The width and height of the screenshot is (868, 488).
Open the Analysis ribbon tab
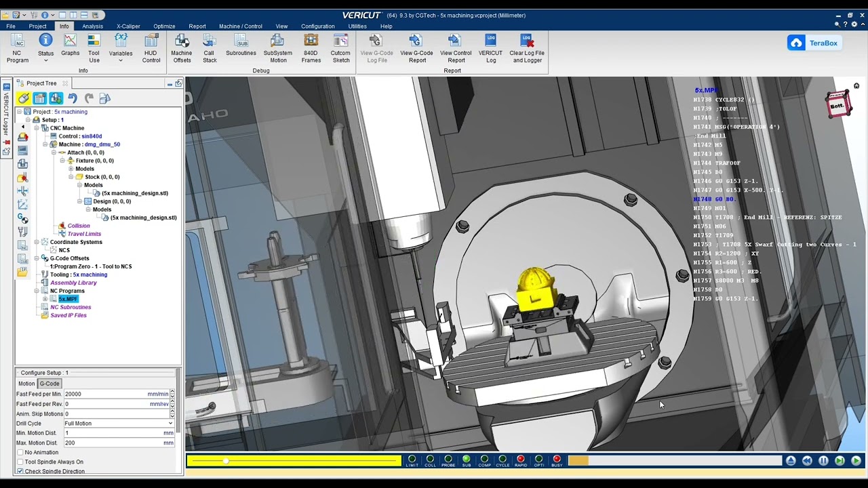[x=93, y=26]
